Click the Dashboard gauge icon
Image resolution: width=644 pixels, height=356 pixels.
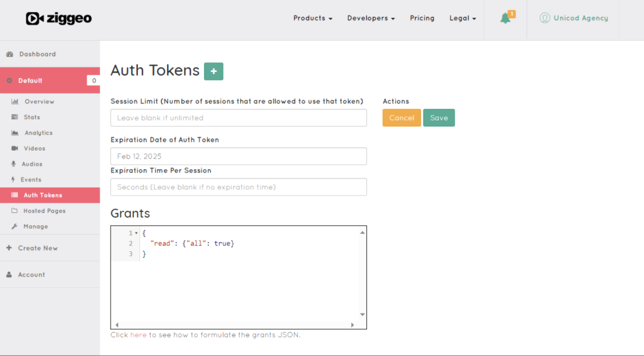10,54
